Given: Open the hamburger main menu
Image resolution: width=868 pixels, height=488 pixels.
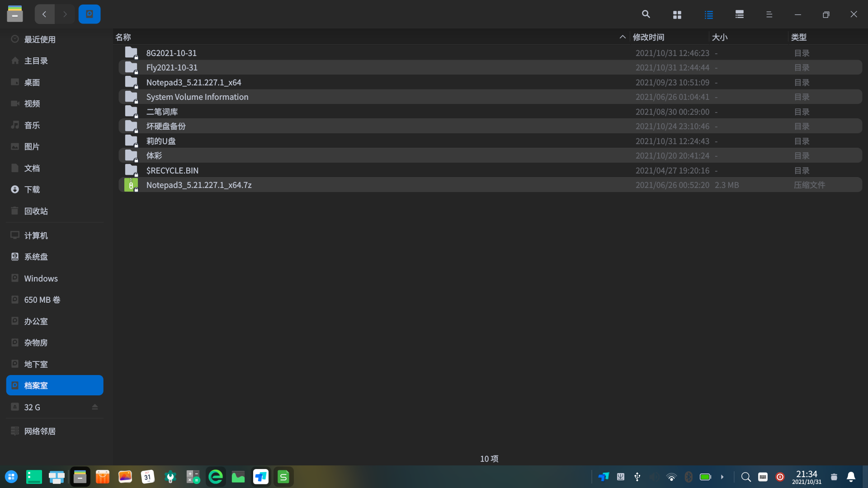Looking at the screenshot, I should click(x=769, y=14).
